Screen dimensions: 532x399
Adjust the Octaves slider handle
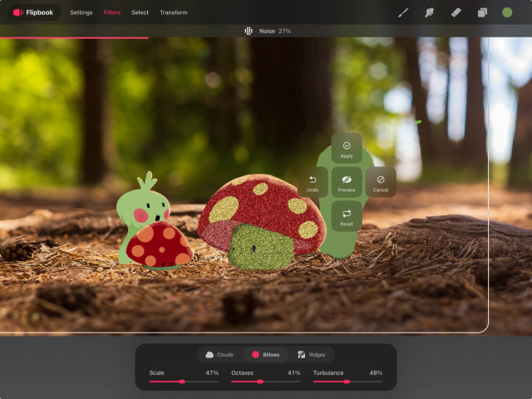260,382
